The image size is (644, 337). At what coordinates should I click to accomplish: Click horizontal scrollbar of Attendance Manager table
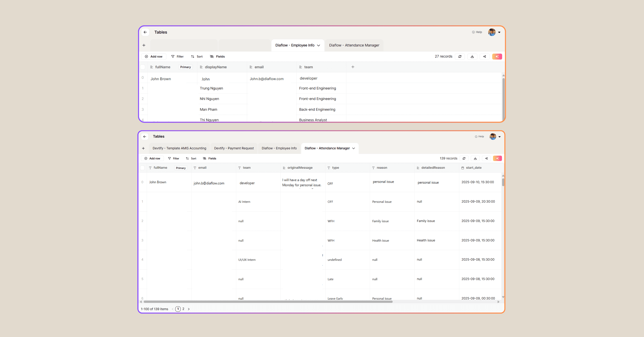(x=268, y=302)
